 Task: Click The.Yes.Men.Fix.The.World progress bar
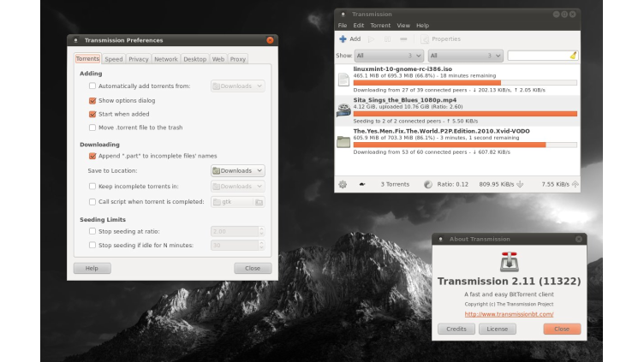pos(465,145)
